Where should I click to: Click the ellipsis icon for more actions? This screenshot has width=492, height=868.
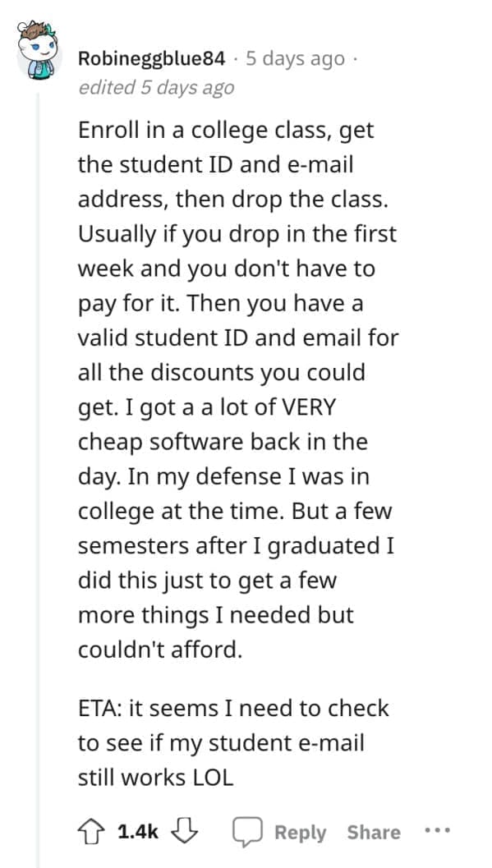point(438,832)
